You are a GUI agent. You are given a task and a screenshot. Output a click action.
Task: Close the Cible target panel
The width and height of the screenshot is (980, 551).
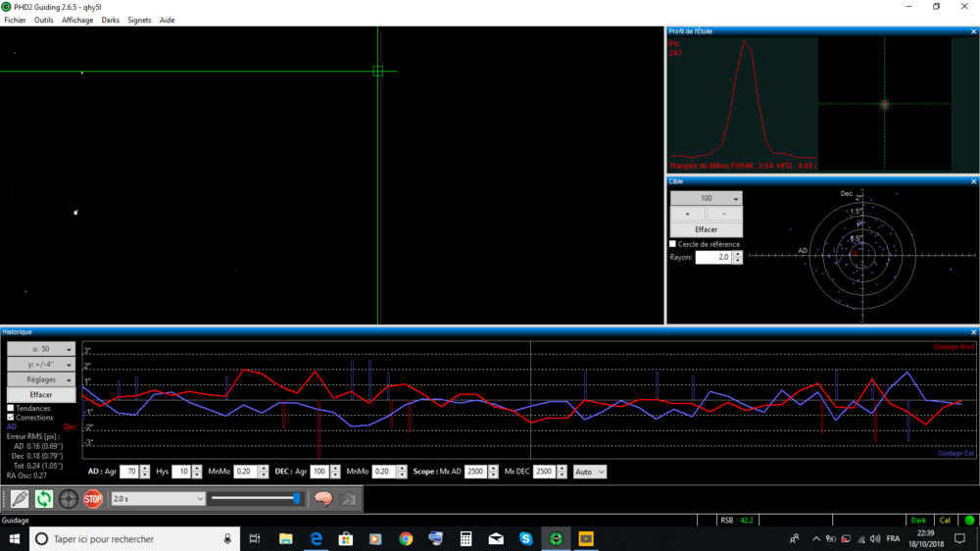[973, 181]
